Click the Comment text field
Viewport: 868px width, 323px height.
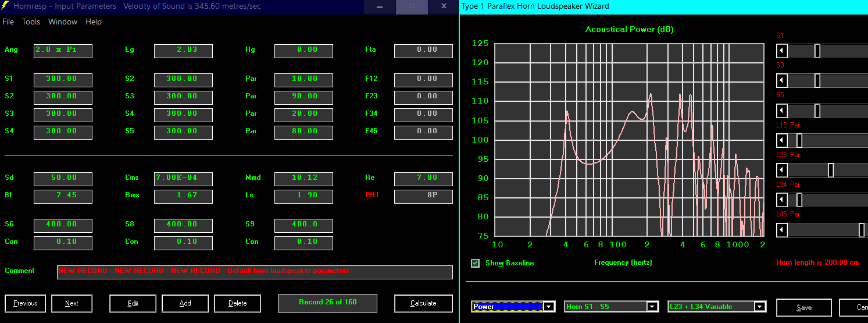coord(255,272)
